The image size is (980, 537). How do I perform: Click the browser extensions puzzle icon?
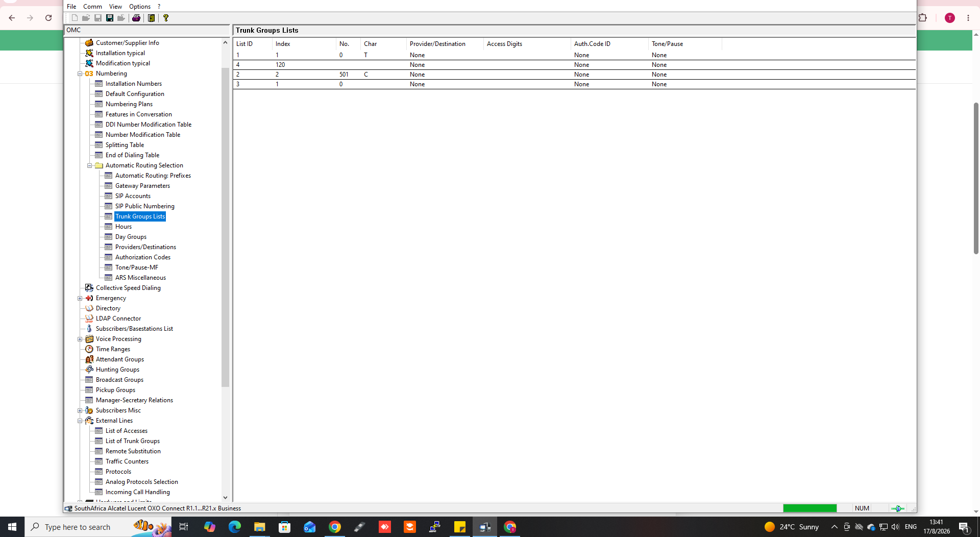click(x=923, y=18)
